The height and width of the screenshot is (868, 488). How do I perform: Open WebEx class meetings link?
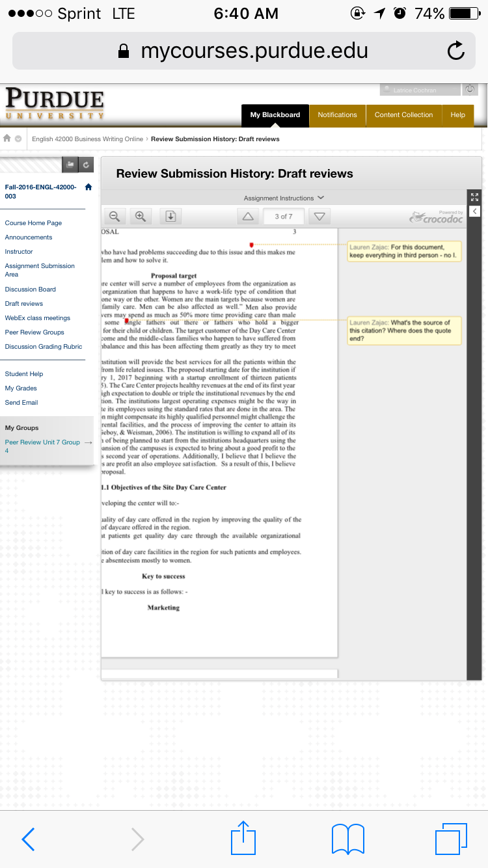click(38, 318)
